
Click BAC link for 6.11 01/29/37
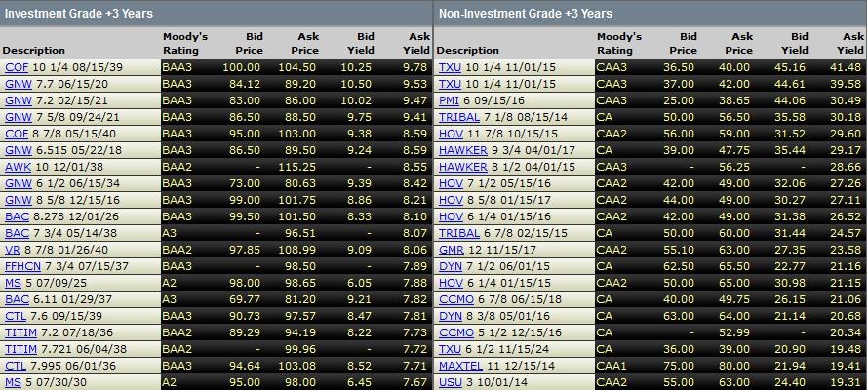(17, 300)
